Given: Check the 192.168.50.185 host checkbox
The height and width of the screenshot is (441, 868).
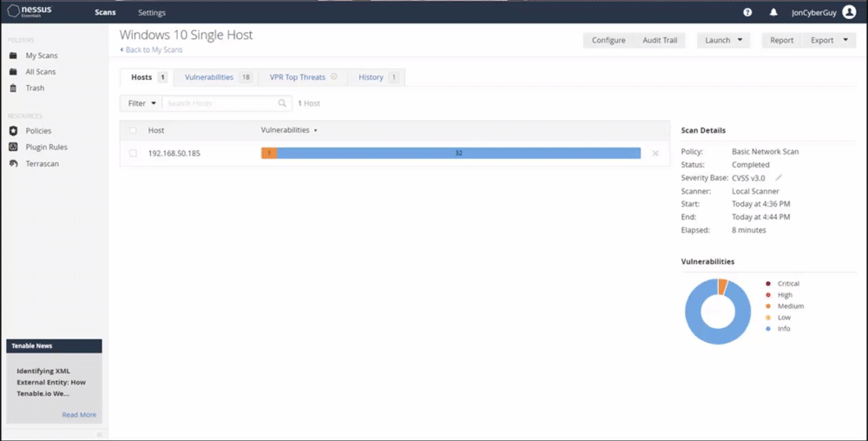Looking at the screenshot, I should (x=133, y=154).
